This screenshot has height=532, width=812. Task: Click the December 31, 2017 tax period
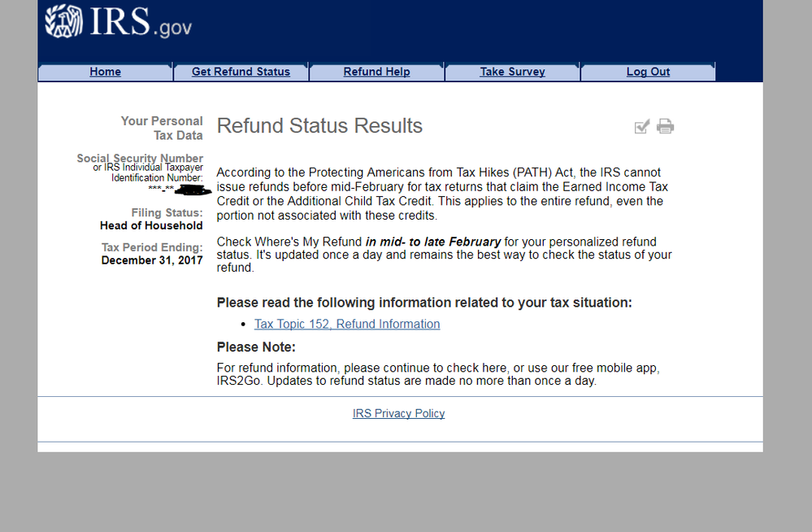pos(152,260)
